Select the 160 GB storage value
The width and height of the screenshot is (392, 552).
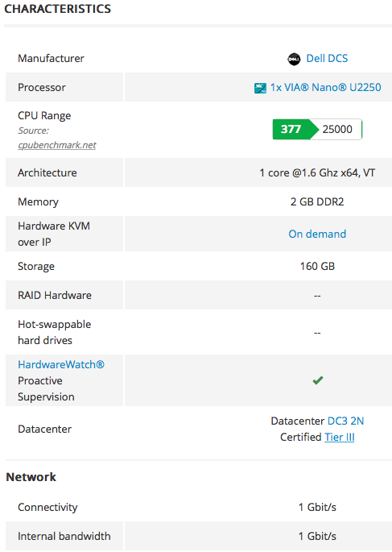[x=317, y=266]
